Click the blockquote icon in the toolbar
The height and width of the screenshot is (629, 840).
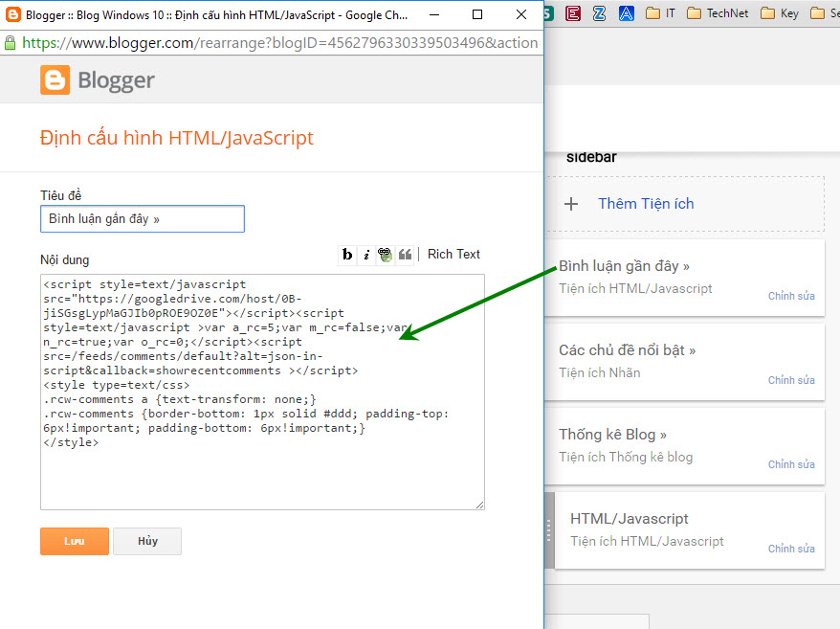pyautogui.click(x=405, y=254)
